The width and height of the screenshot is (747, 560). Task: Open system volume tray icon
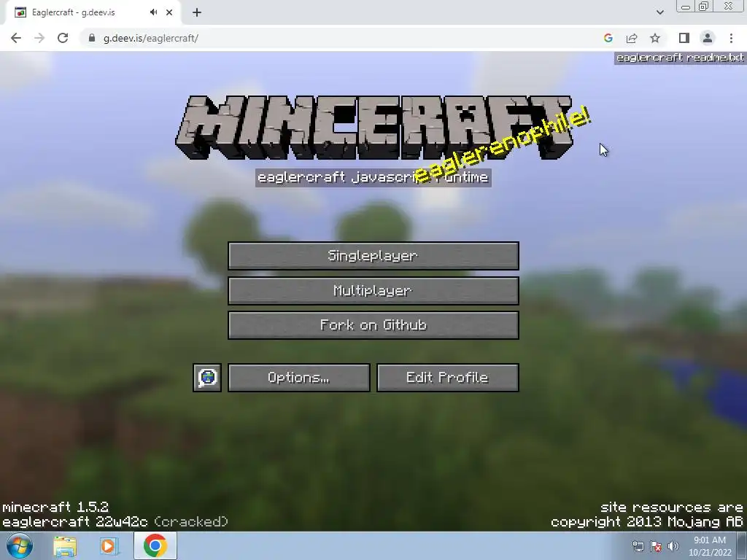pos(673,546)
